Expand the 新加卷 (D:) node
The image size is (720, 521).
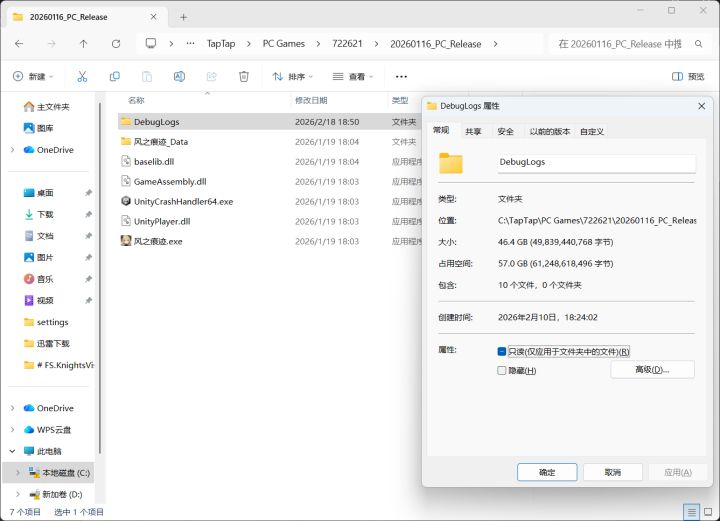[17, 494]
